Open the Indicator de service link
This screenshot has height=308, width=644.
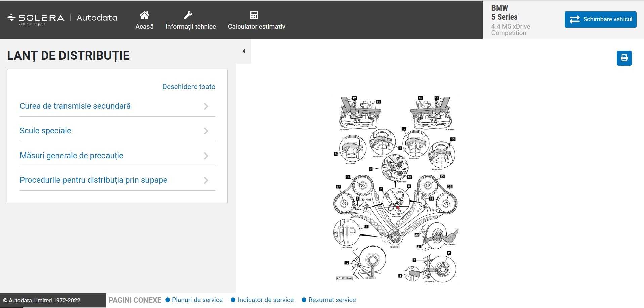tap(265, 300)
